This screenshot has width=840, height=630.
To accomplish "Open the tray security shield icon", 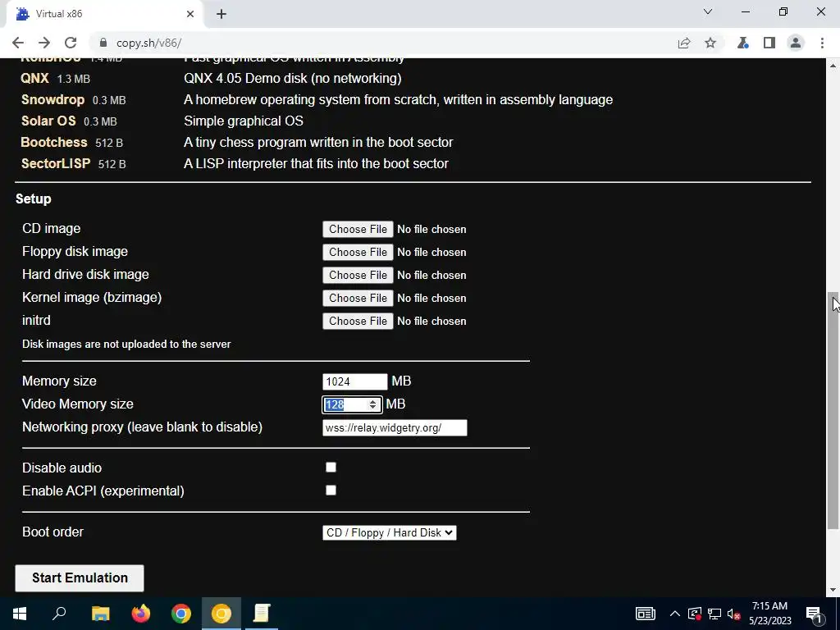I will coord(695,614).
